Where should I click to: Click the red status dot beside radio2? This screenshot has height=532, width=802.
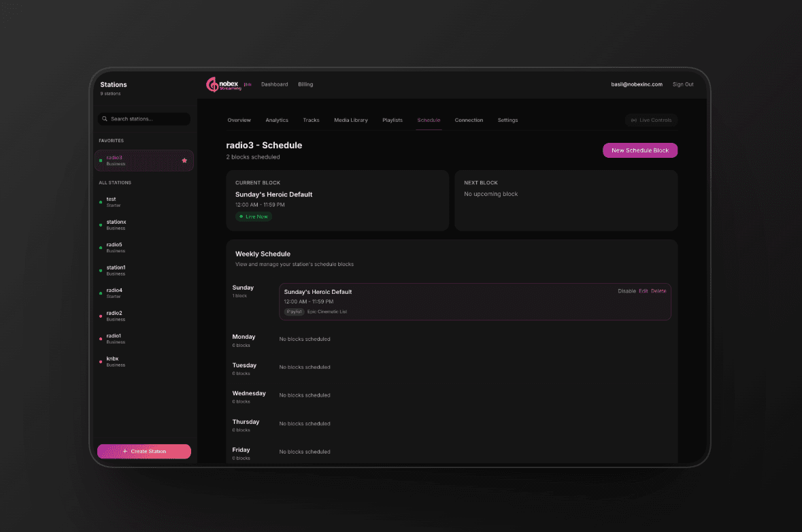101,315
